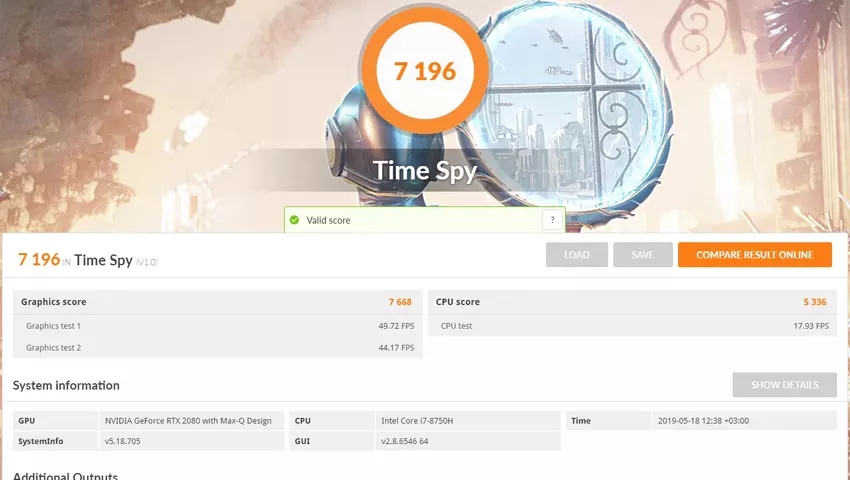Click the LOAD button
850x480 pixels.
coord(577,255)
